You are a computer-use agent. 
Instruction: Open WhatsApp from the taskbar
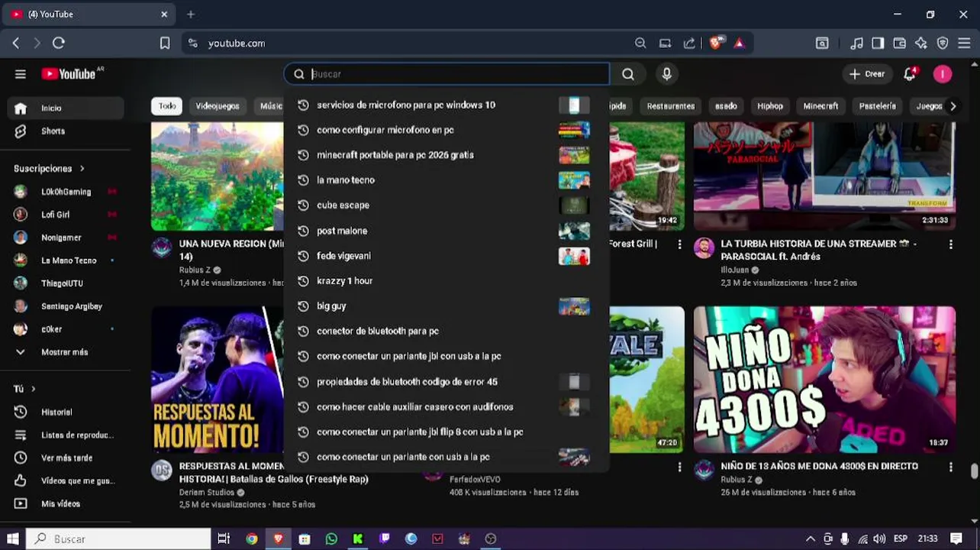coord(331,539)
